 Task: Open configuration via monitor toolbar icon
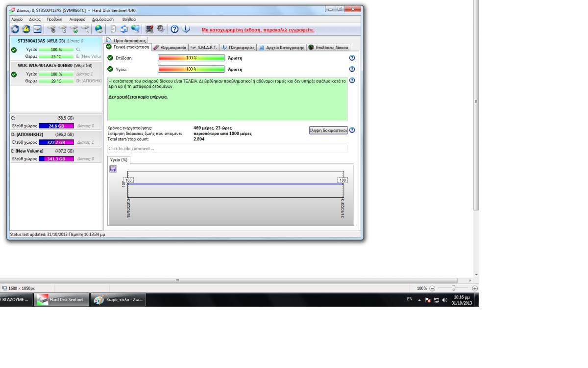tap(149, 29)
